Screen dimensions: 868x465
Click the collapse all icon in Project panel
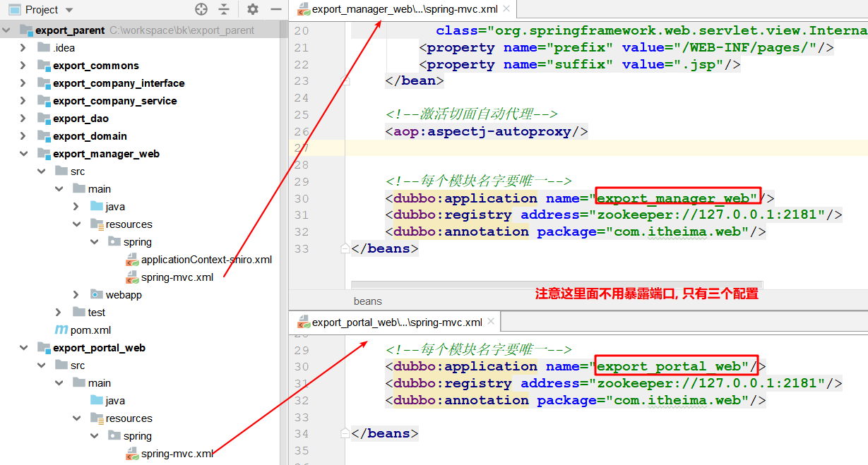(x=224, y=9)
